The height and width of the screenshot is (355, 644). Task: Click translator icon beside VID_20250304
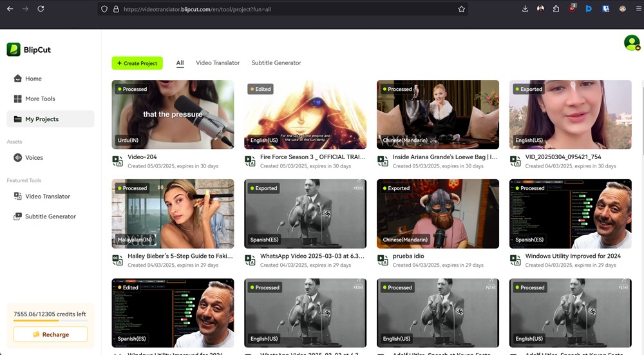click(x=515, y=161)
